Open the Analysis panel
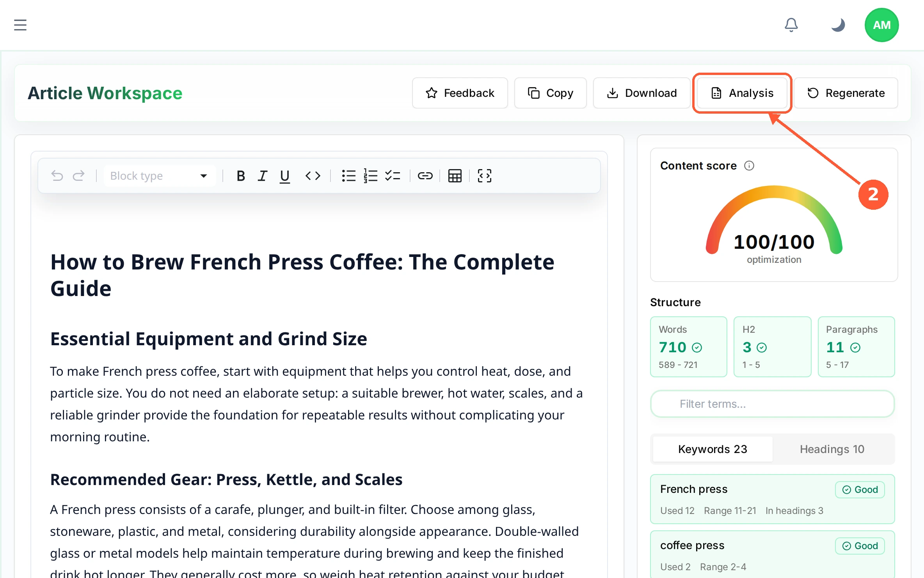 click(742, 93)
